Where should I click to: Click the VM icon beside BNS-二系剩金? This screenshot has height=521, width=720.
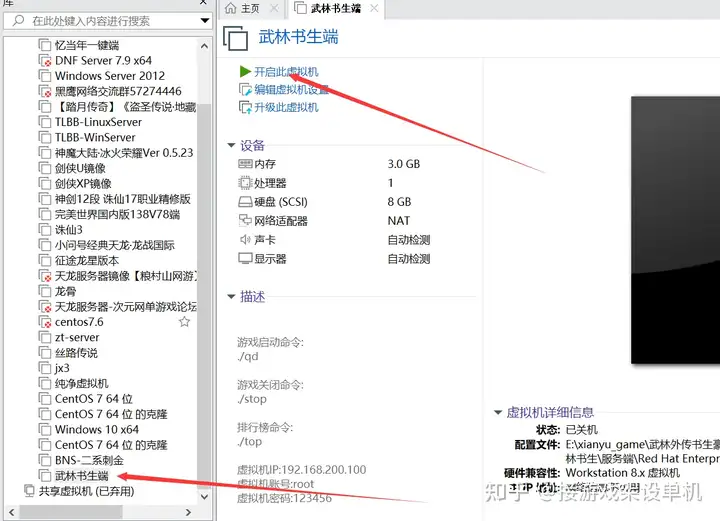[x=45, y=460]
